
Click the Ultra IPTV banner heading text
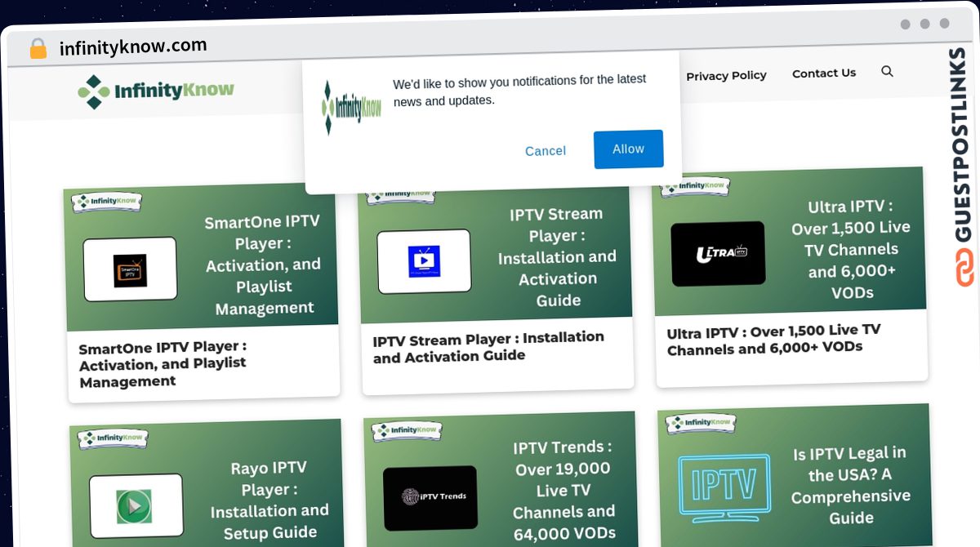[x=851, y=249]
